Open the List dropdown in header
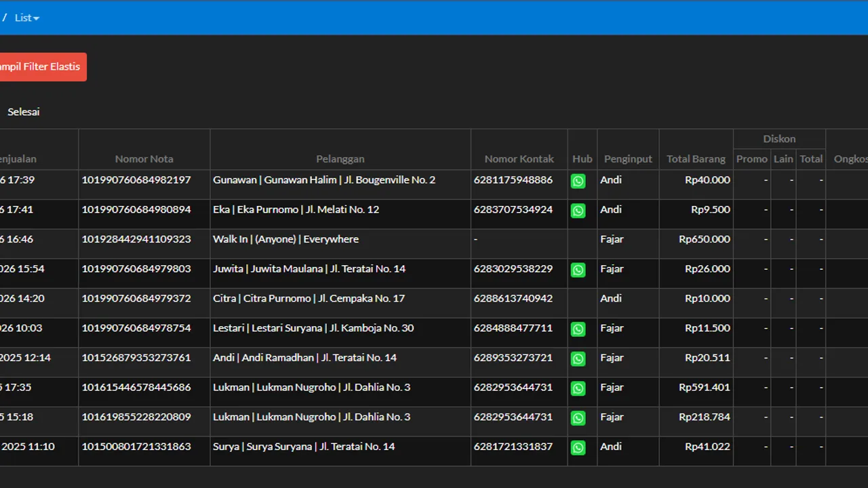This screenshot has height=488, width=868. (x=27, y=18)
